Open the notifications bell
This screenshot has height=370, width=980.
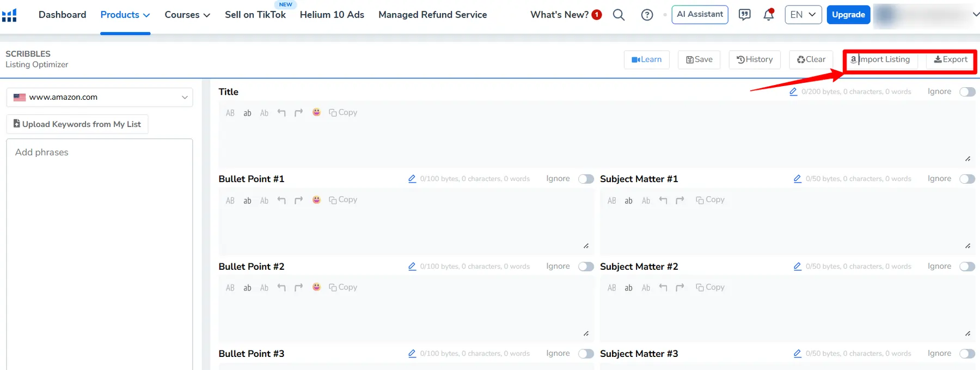click(x=768, y=15)
